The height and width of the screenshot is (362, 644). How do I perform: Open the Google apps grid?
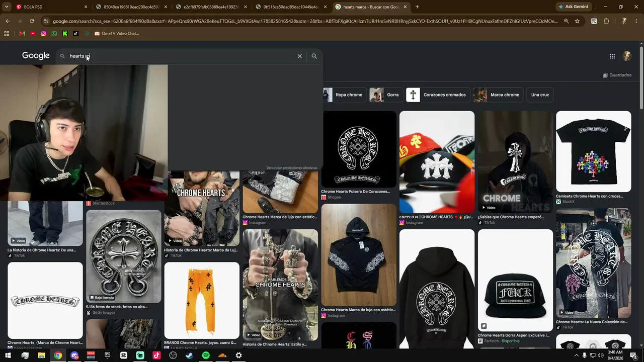click(612, 56)
